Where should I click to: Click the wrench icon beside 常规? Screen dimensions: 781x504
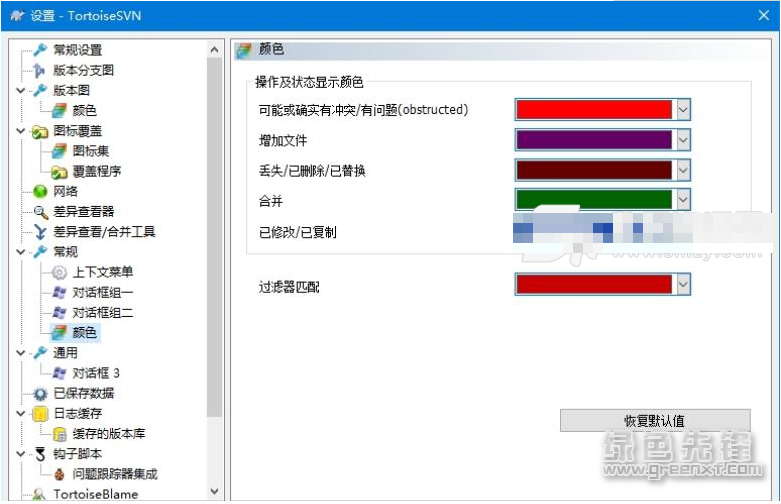pyautogui.click(x=40, y=252)
